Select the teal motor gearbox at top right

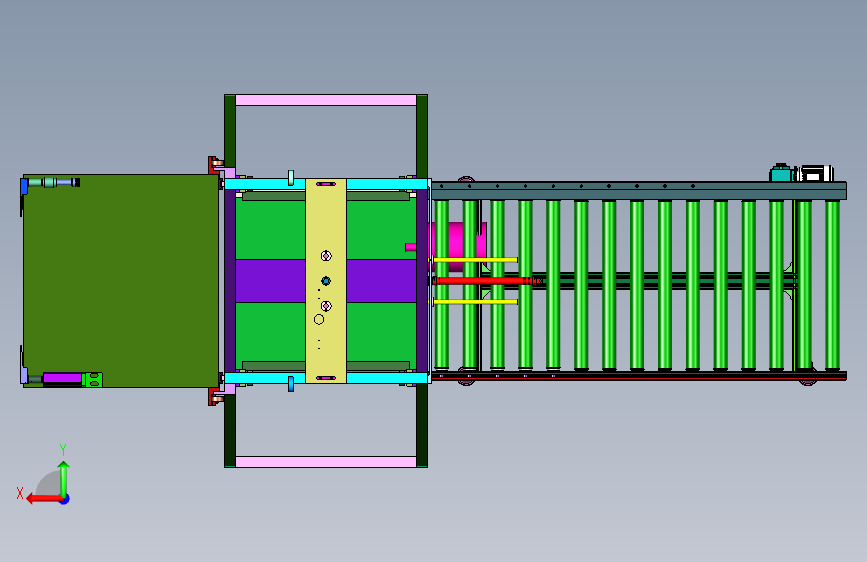[781, 173]
